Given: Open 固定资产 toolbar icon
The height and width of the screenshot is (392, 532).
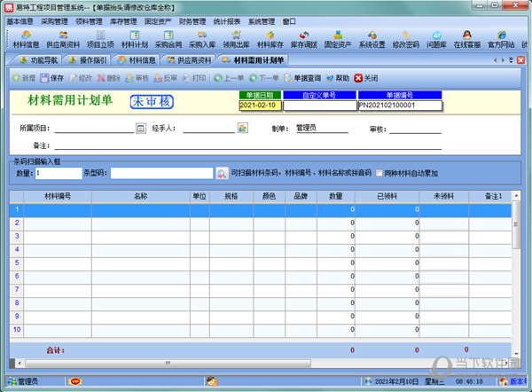Looking at the screenshot, I should (x=338, y=39).
